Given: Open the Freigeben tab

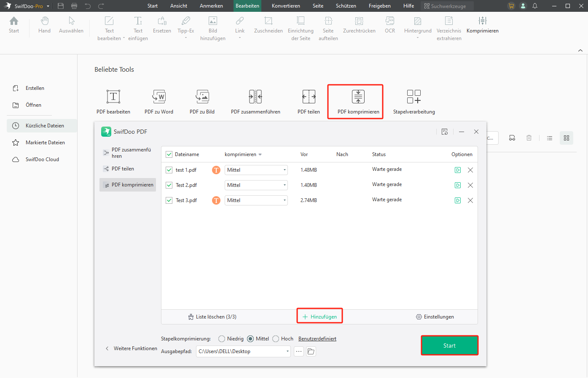Looking at the screenshot, I should 380,6.
